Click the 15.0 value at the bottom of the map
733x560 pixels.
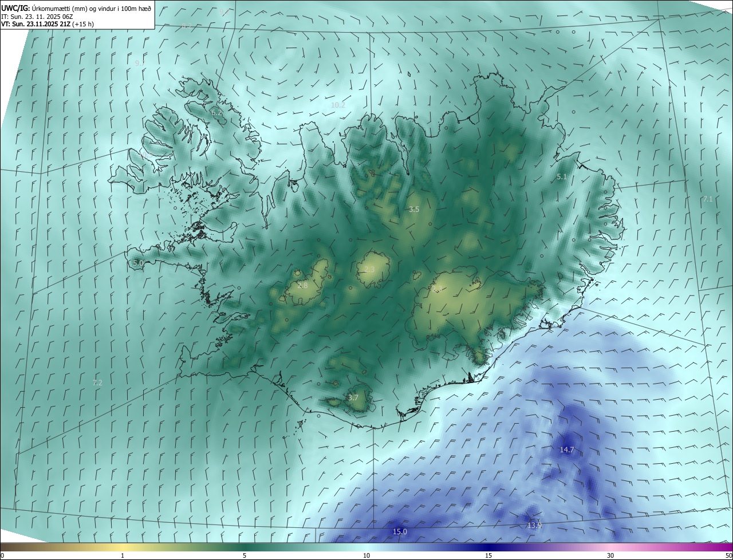tap(400, 532)
